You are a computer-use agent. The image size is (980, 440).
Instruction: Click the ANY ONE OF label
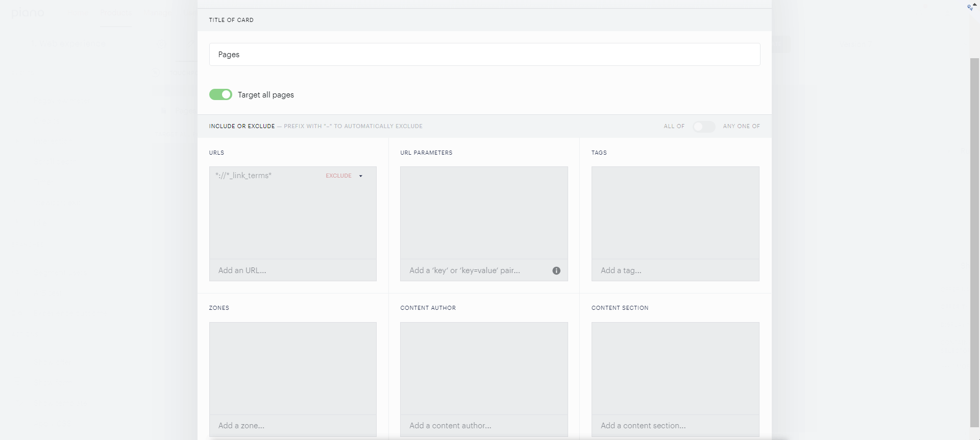(741, 127)
